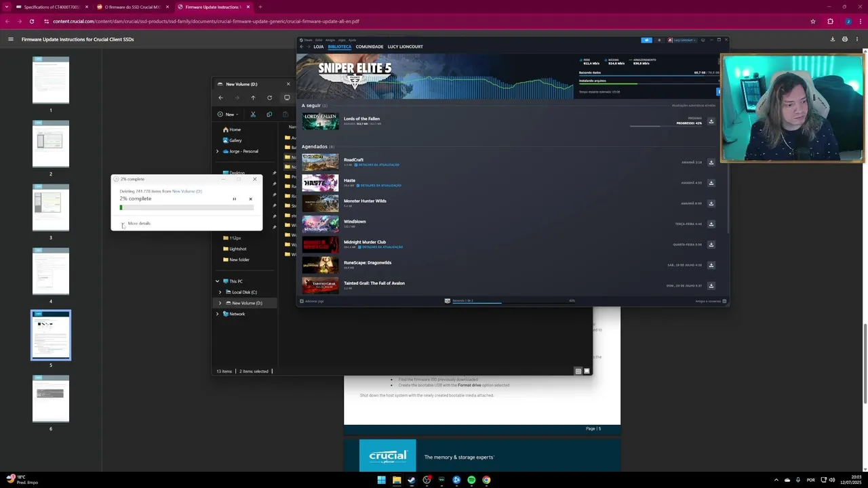Go up one folder in File Explorer

point(253,98)
